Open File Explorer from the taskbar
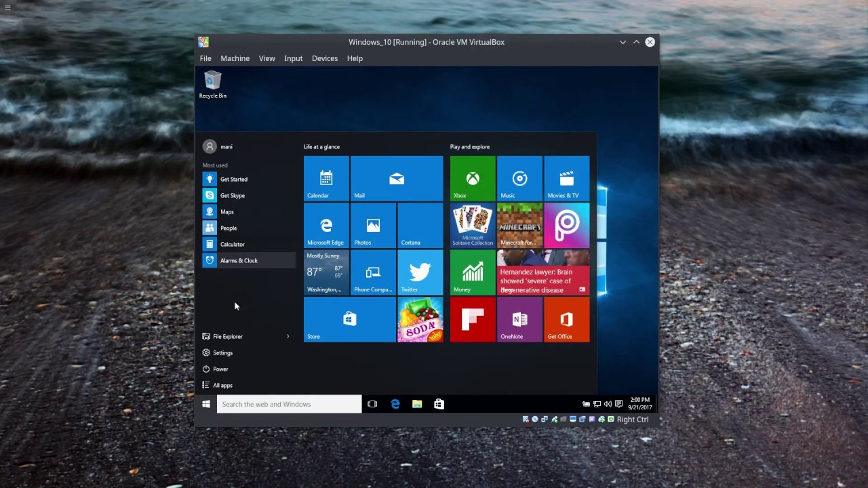Screen dimensions: 868x488 click(417, 404)
